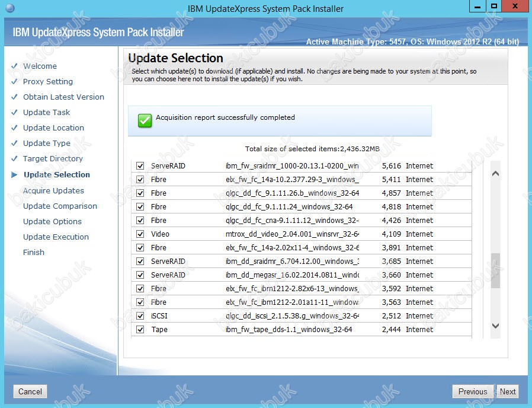
Task: Click the IBM installer title bar icon
Action: click(x=10, y=8)
